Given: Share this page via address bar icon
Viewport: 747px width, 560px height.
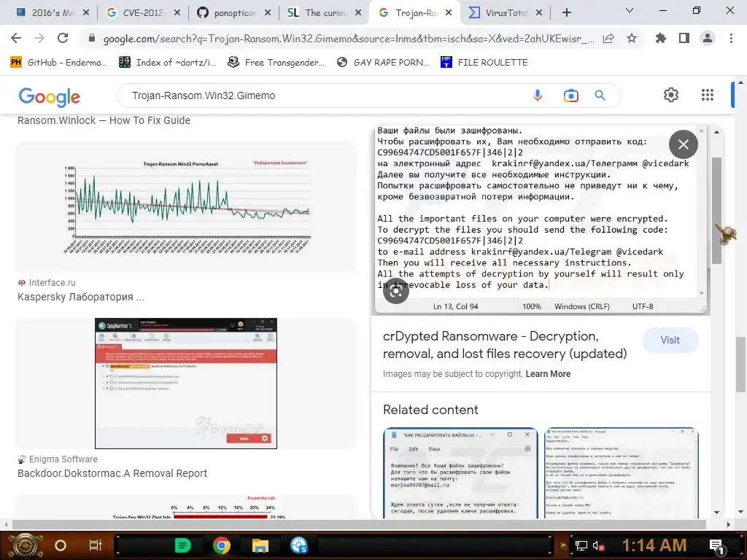Looking at the screenshot, I should (x=608, y=39).
